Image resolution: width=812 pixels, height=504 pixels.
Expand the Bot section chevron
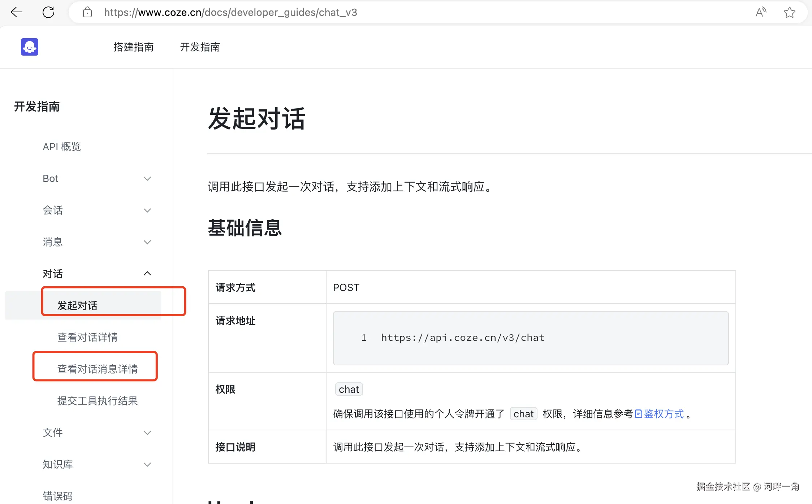point(147,179)
